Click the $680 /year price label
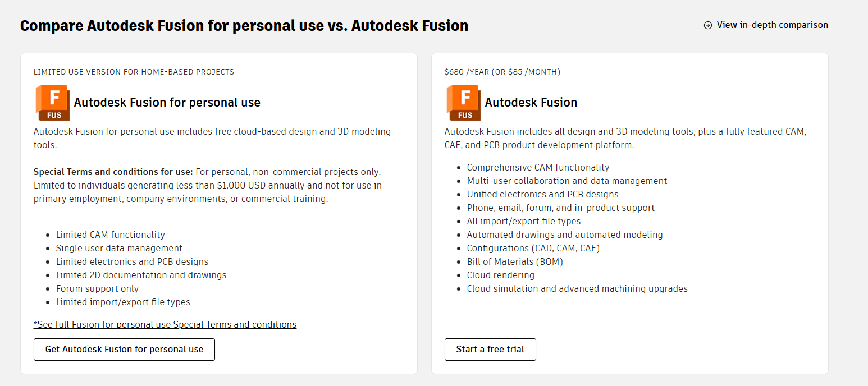 pyautogui.click(x=502, y=72)
